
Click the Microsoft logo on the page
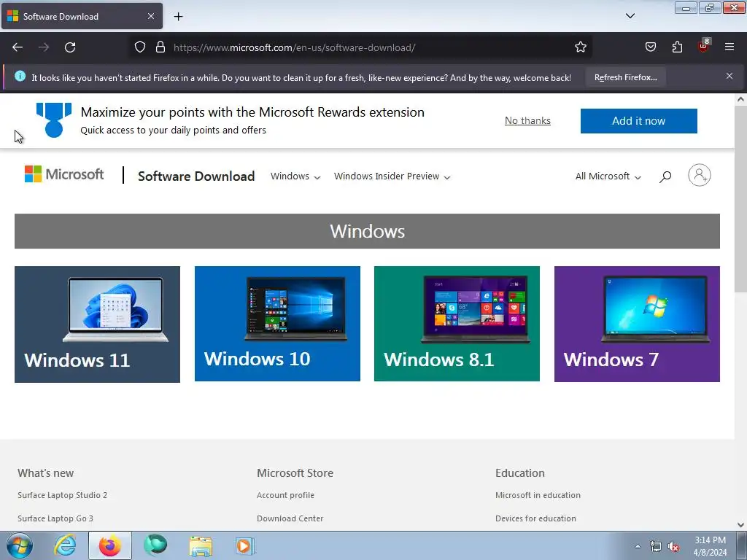coord(64,174)
